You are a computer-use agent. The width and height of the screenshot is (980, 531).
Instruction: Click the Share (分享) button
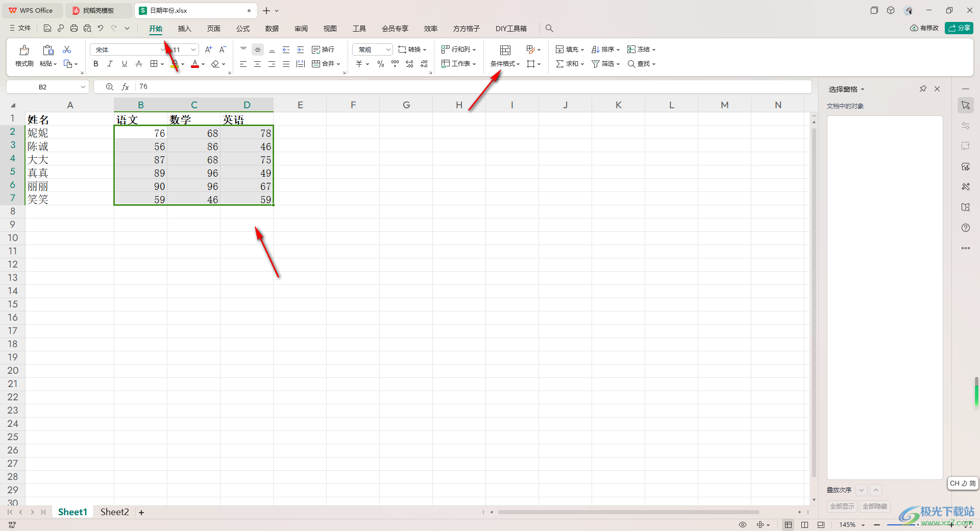pos(959,28)
